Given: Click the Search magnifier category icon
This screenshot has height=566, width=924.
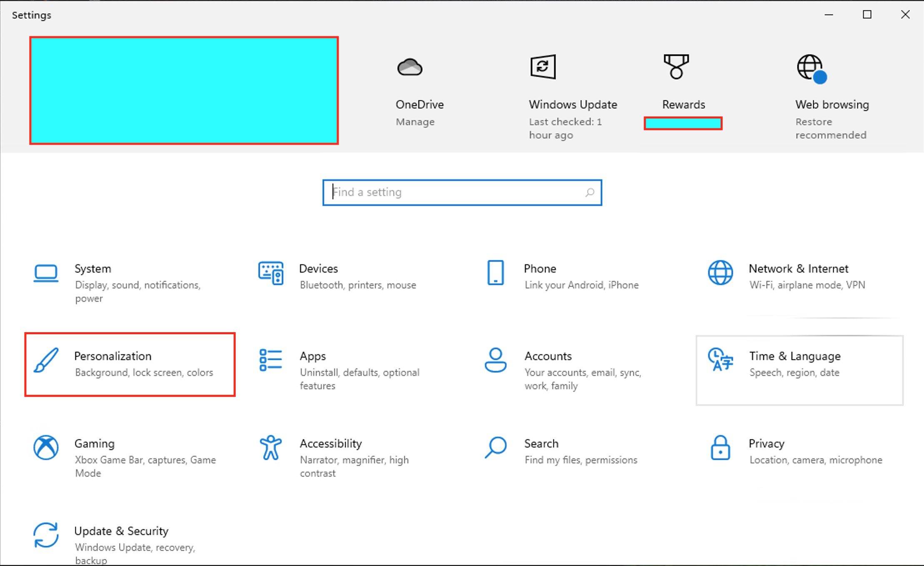Looking at the screenshot, I should pyautogui.click(x=496, y=448).
